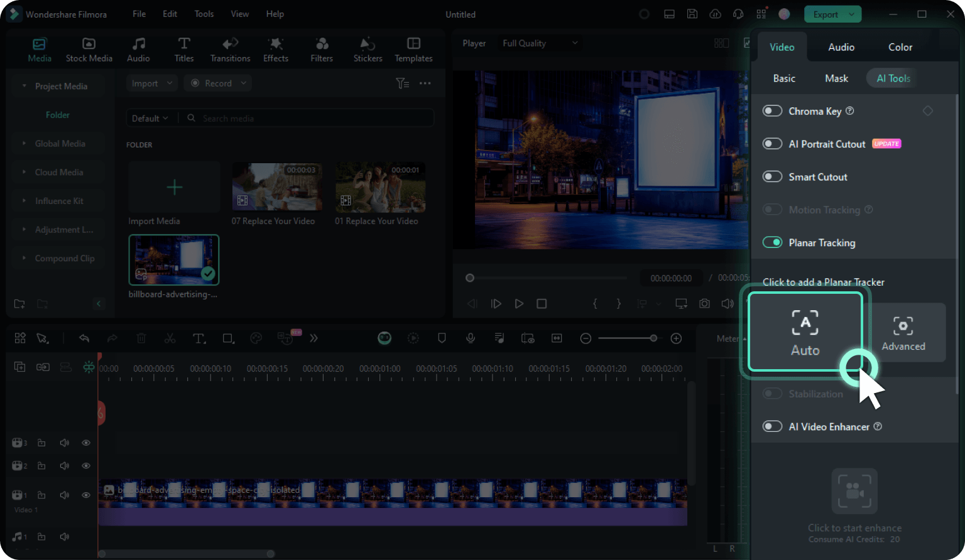The width and height of the screenshot is (965, 560).
Task: Select the 07 Replace Your Video thumbnail
Action: pos(277,187)
